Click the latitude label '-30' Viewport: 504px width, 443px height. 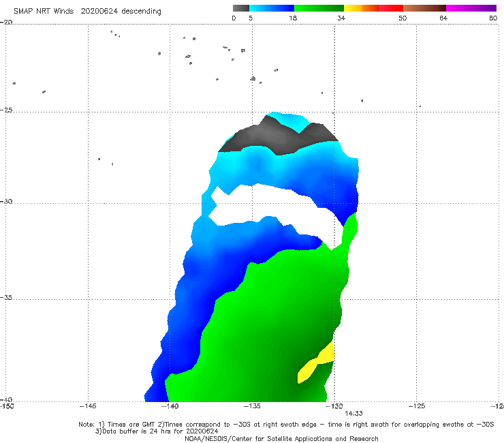(6, 201)
